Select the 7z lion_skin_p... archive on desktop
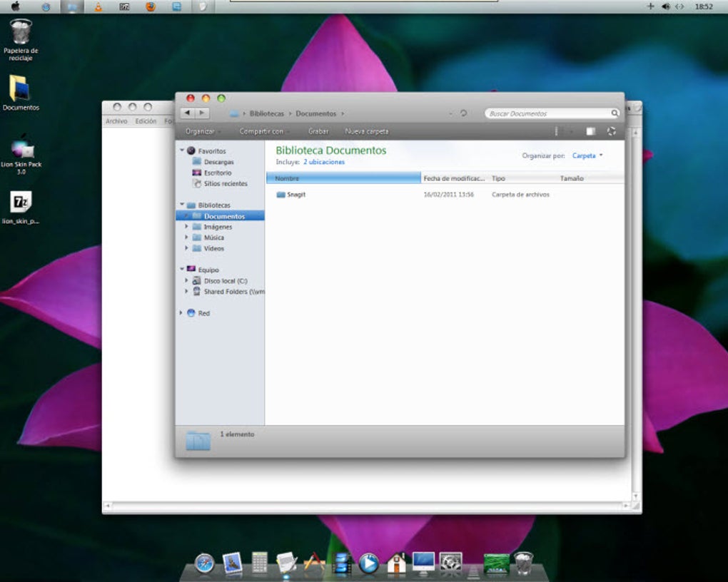Screen dimensions: 728x582 21,208
